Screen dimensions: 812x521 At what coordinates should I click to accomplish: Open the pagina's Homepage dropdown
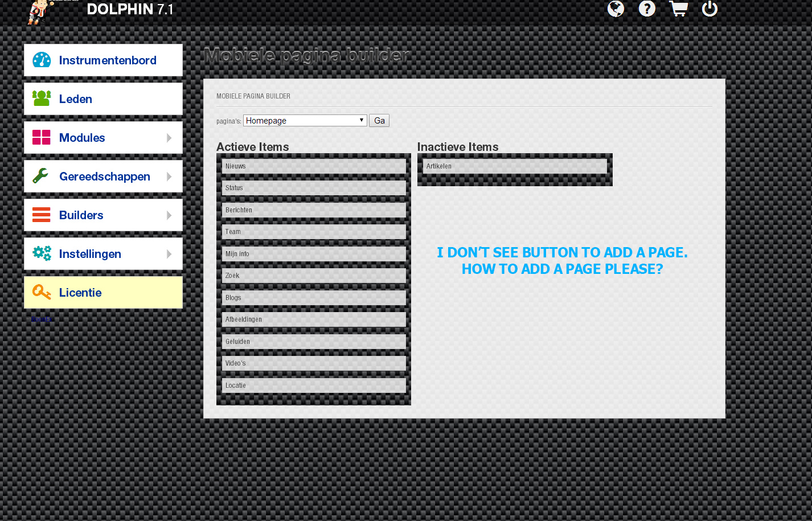coord(305,121)
